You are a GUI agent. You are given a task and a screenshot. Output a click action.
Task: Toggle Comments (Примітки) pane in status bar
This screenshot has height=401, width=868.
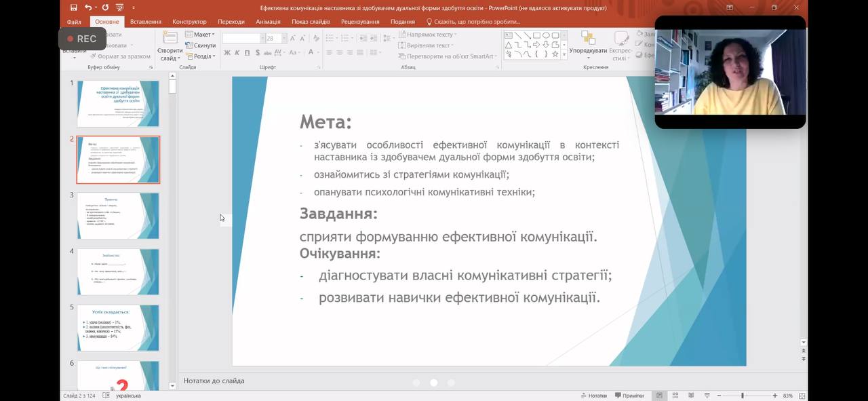[x=629, y=396]
